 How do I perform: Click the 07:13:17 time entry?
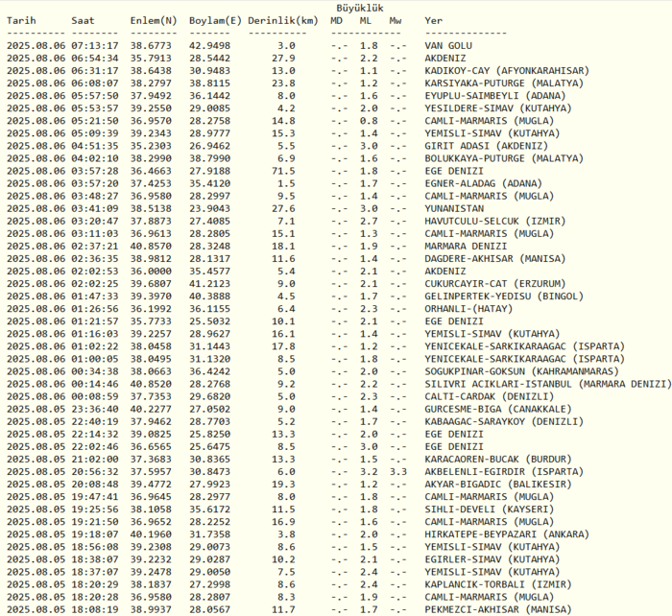coord(95,45)
